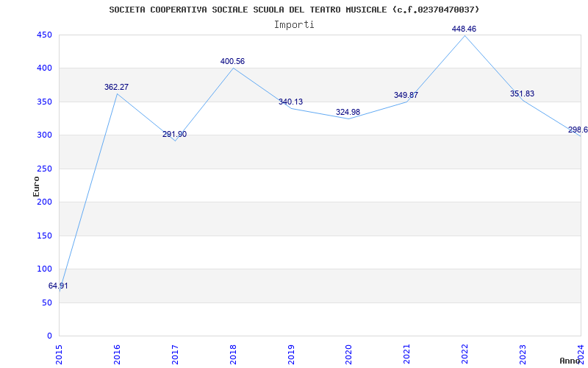Click the 150 y-axis tick label
The width and height of the screenshot is (588, 368).
point(44,236)
